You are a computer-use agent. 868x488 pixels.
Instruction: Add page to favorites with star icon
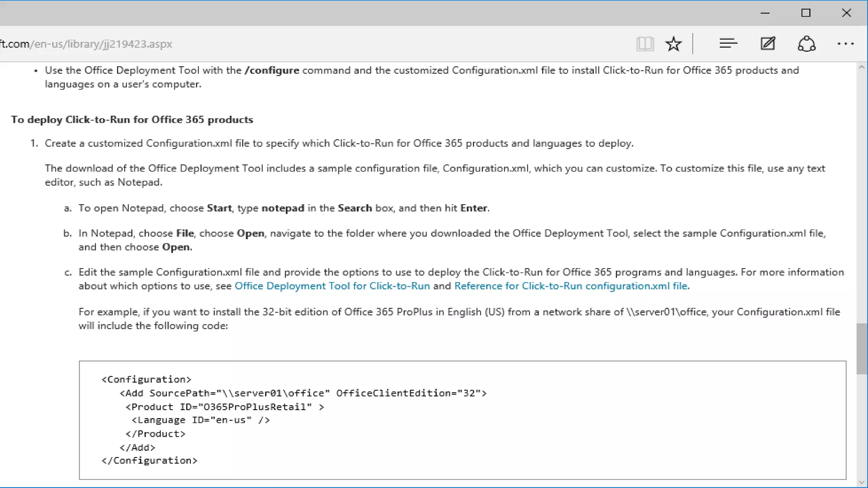point(673,44)
